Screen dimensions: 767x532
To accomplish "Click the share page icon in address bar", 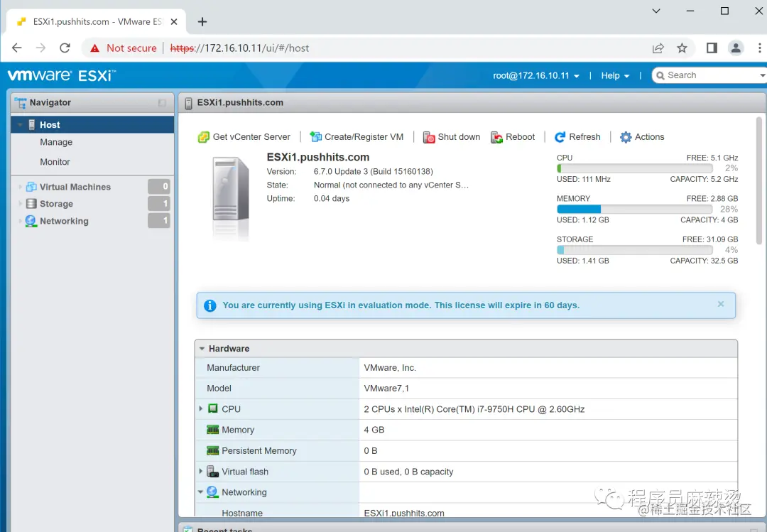I will (658, 48).
